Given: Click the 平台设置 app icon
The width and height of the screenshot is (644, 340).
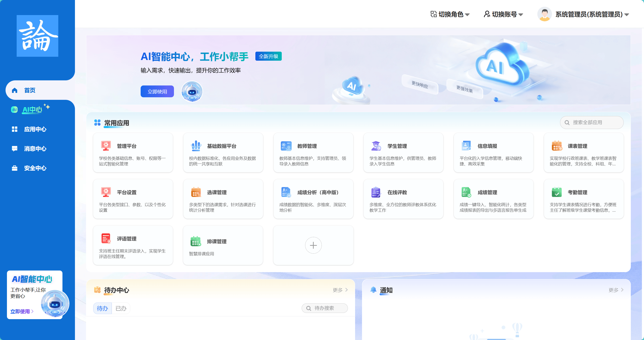Looking at the screenshot, I should (x=106, y=192).
